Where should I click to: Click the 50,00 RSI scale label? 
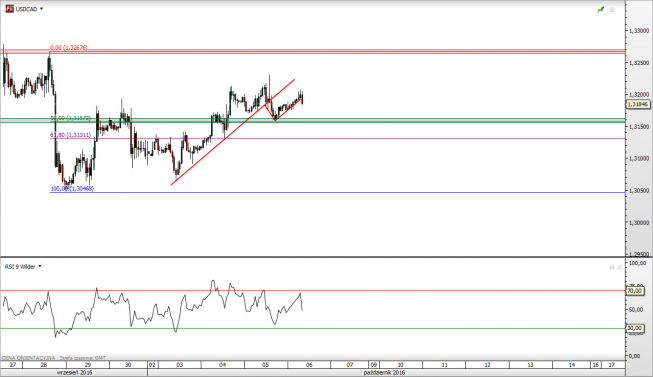pos(637,310)
